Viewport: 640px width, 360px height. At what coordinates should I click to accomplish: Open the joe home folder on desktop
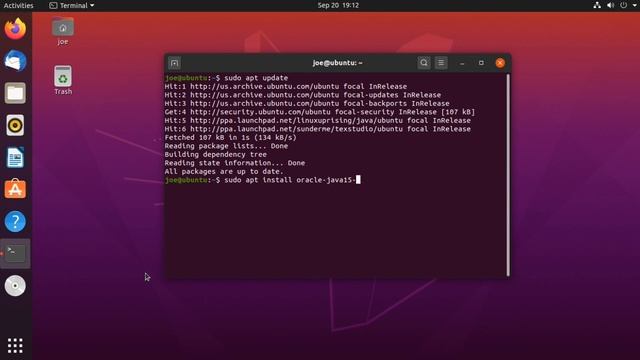click(x=63, y=31)
